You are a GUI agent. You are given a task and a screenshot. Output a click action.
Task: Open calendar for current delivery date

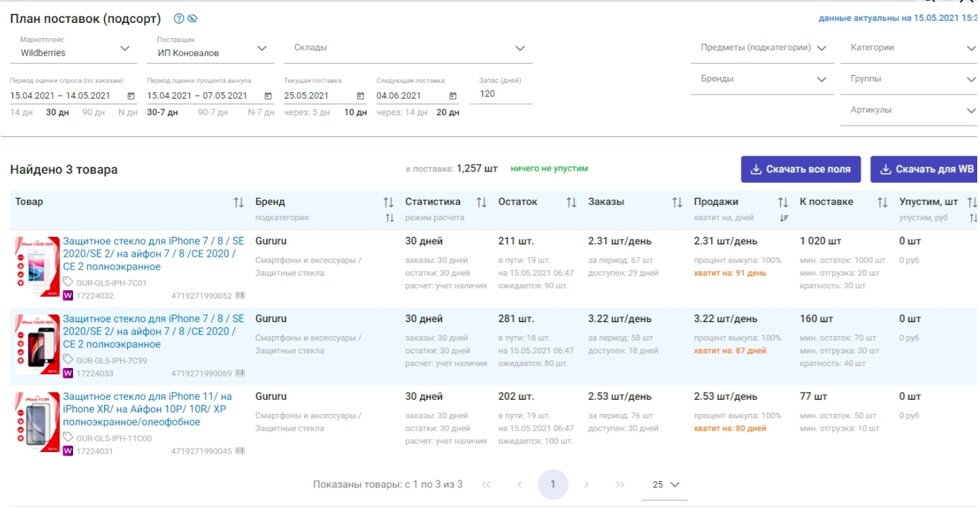tap(360, 96)
